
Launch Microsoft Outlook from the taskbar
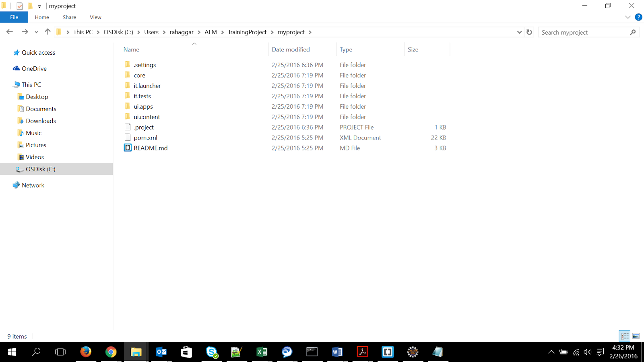[161, 352]
